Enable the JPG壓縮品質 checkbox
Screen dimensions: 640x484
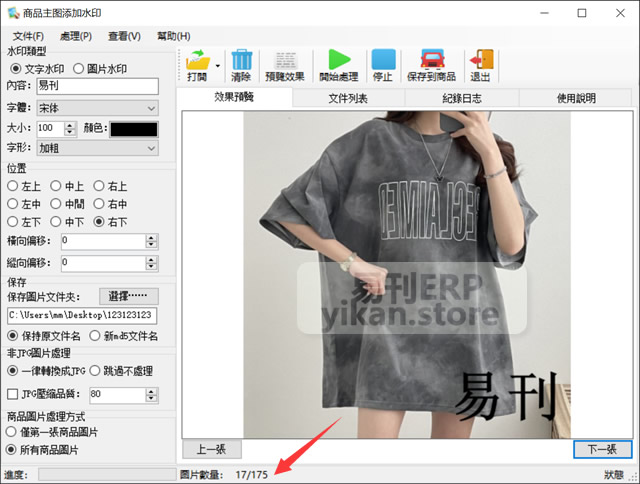click(x=13, y=394)
